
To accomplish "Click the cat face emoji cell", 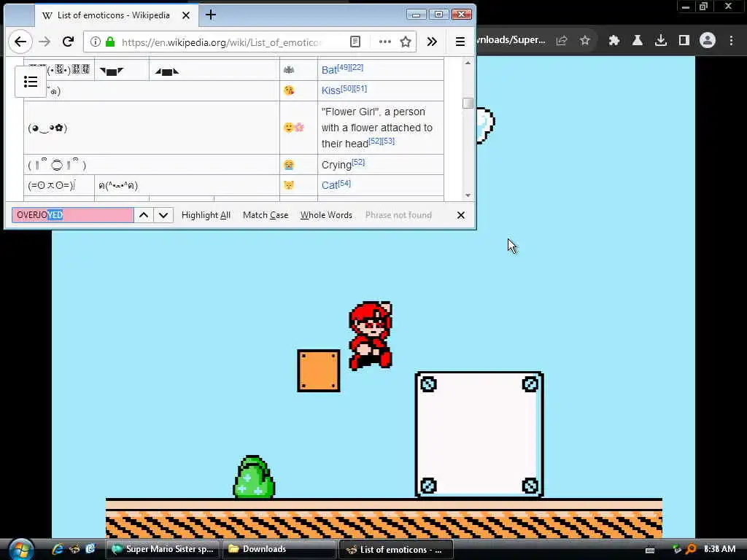I will point(289,184).
